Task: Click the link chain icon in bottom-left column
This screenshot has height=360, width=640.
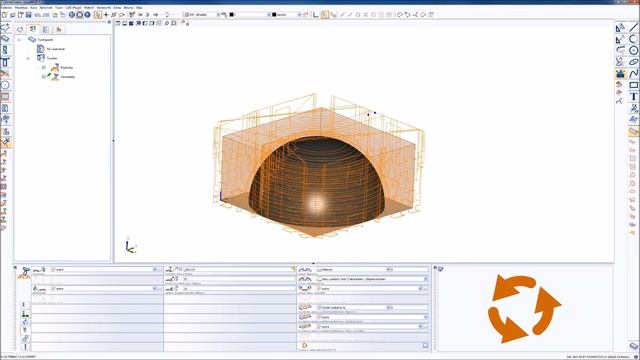Action: pos(25,338)
